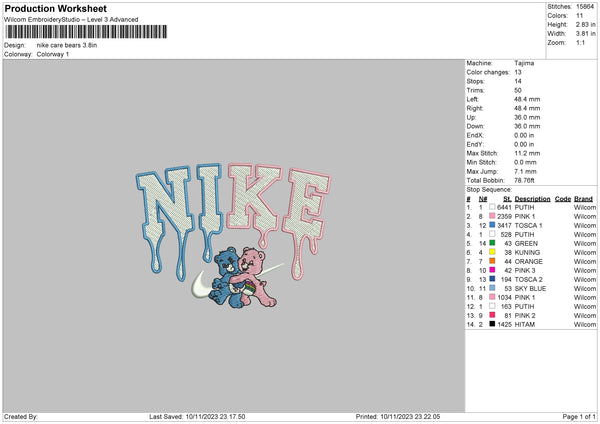Select design name 'nike care bears 3.8in'

(67, 45)
